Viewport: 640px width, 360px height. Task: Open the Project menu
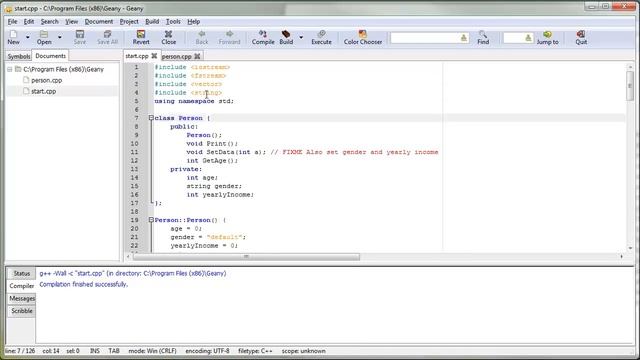coord(129,21)
